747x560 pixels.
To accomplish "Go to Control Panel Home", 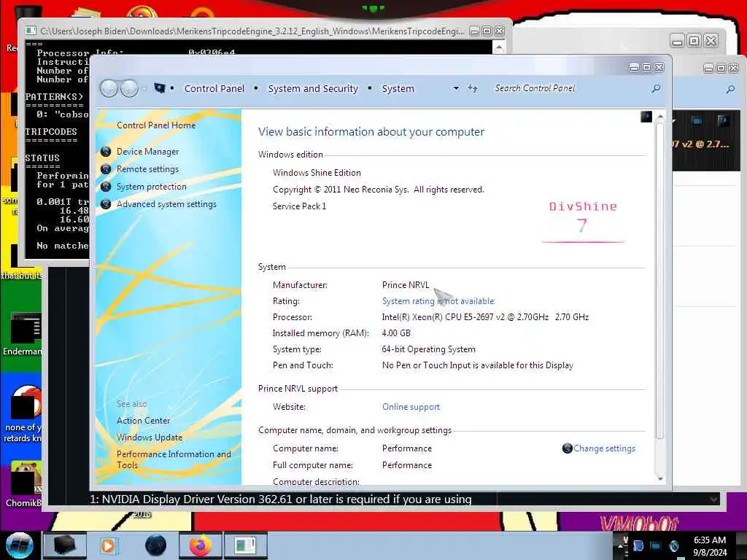I will click(x=156, y=125).
